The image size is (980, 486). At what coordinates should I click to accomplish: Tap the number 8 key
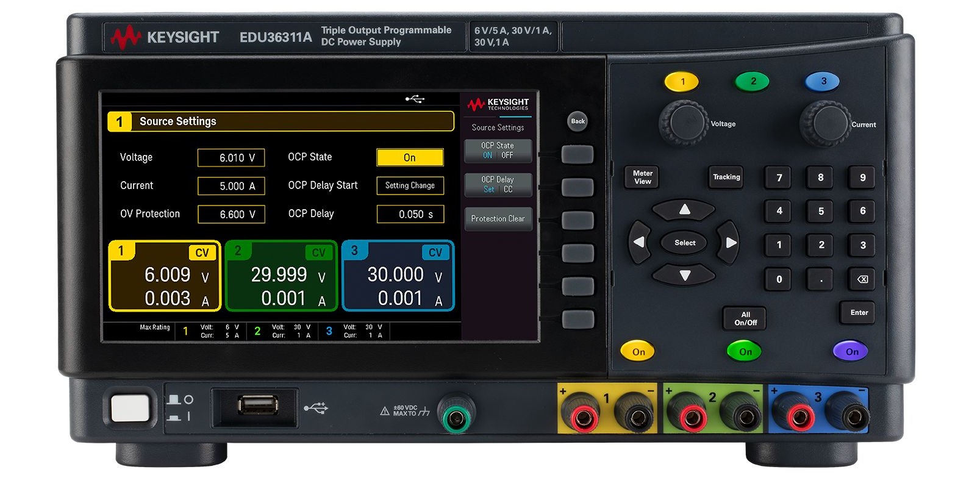tap(820, 177)
